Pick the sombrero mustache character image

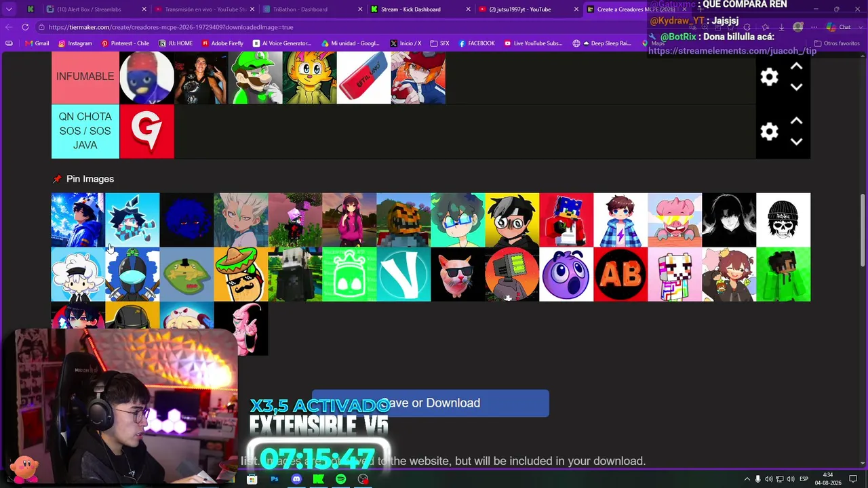pos(241,274)
